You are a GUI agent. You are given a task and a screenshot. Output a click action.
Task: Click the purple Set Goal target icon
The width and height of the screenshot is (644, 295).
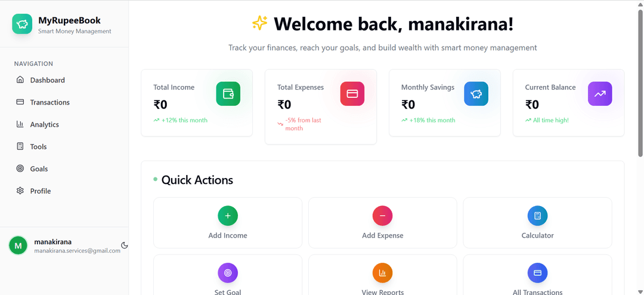228,273
